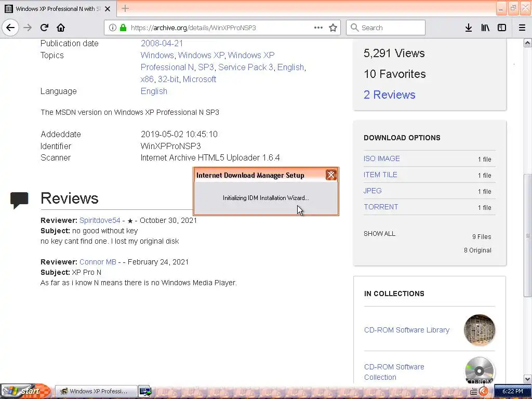Open ISO IMAGE download option

click(x=382, y=158)
